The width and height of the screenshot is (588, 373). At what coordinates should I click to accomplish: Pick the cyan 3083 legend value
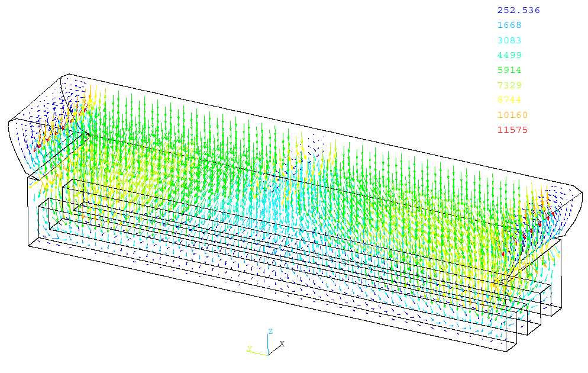(509, 40)
